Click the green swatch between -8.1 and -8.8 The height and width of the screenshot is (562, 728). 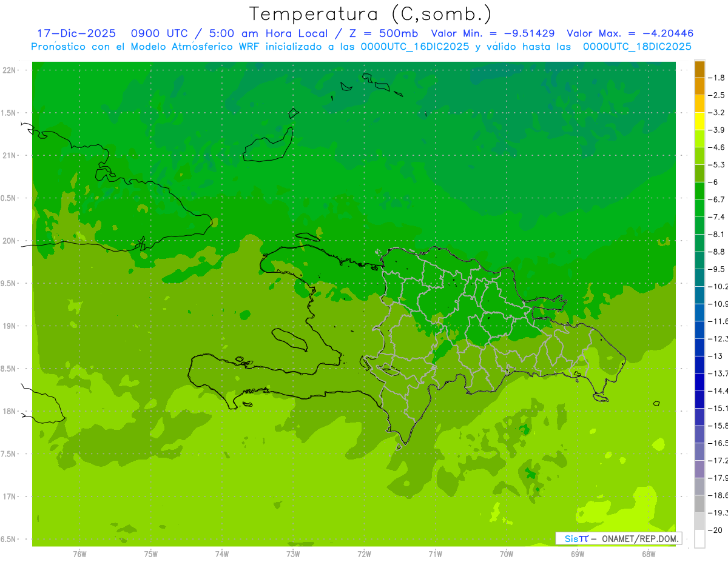pyautogui.click(x=699, y=243)
